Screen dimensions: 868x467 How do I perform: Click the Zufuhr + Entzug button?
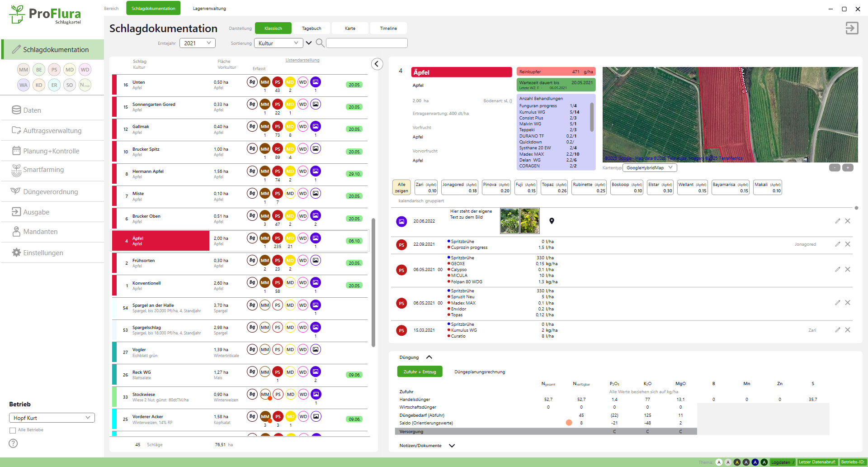pos(420,372)
